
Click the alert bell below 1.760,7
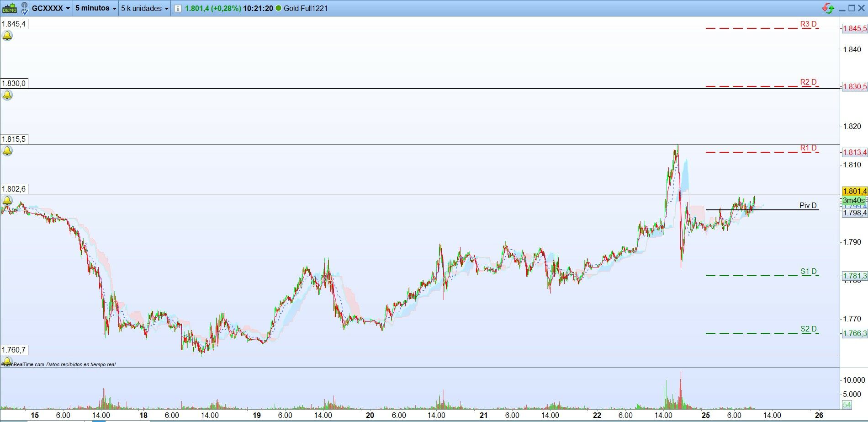[x=7, y=361]
